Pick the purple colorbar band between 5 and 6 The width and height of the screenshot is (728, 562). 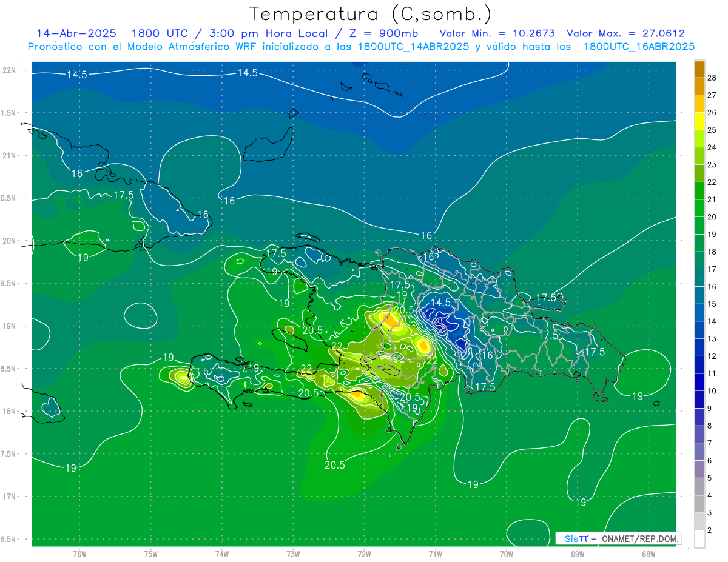pos(699,469)
